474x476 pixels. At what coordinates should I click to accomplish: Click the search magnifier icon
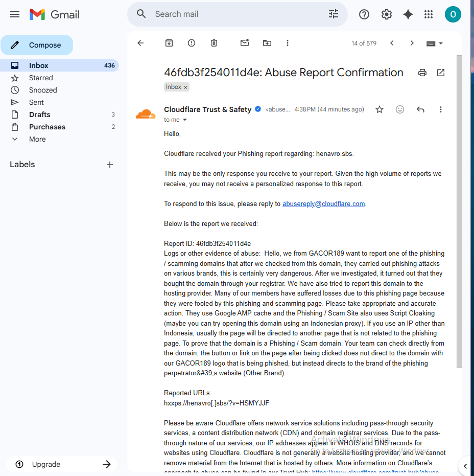[x=141, y=14]
